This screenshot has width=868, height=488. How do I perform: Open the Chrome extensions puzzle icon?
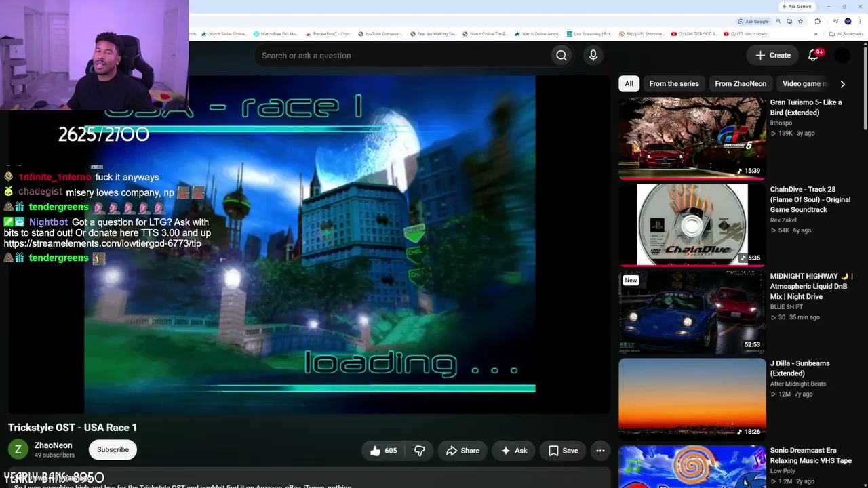pos(817,22)
